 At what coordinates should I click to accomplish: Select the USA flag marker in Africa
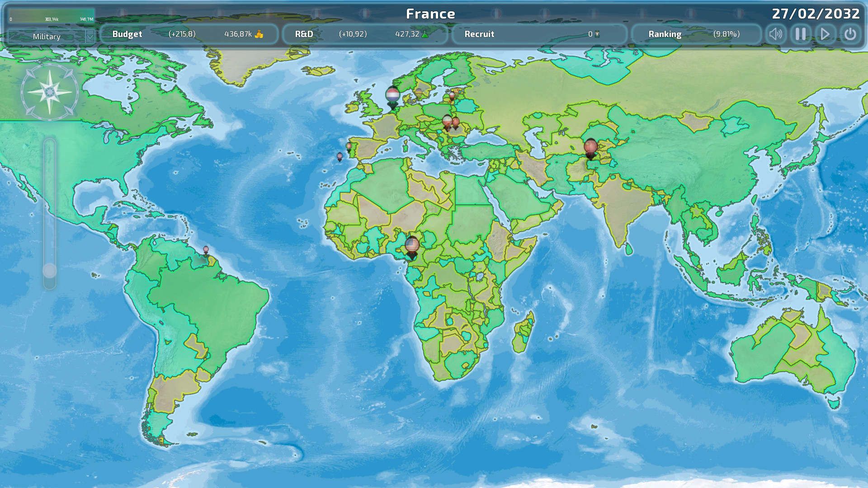pyautogui.click(x=412, y=245)
